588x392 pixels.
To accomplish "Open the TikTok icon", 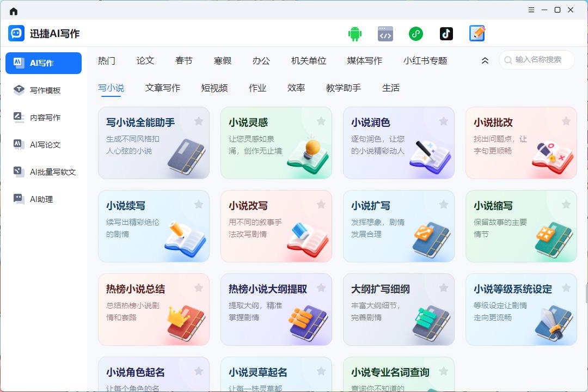I will point(446,34).
